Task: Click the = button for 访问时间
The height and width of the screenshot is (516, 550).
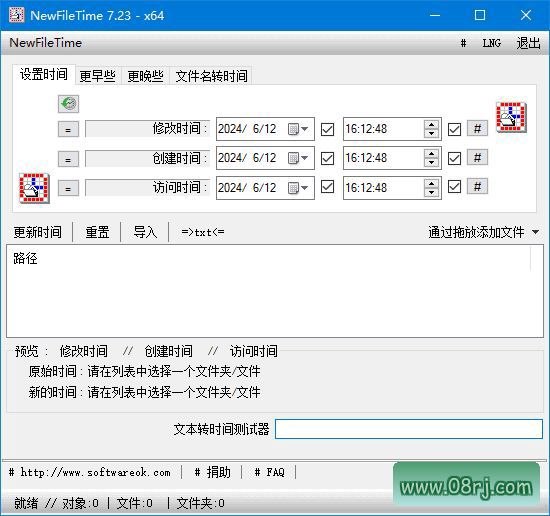Action: click(68, 189)
